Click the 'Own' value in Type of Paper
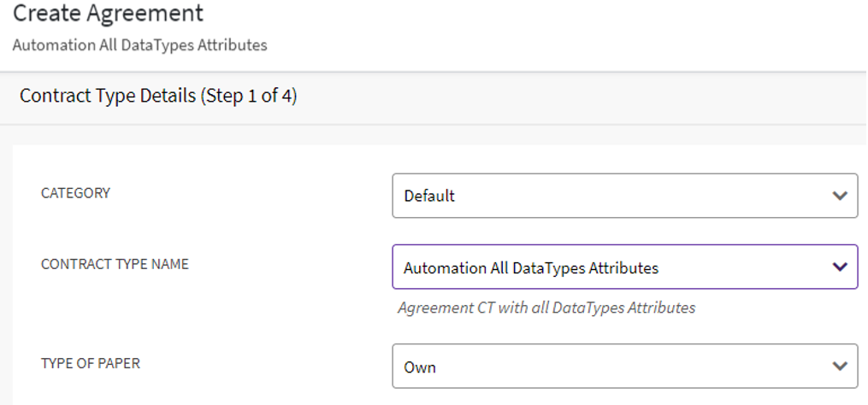The width and height of the screenshot is (868, 405). [420, 367]
